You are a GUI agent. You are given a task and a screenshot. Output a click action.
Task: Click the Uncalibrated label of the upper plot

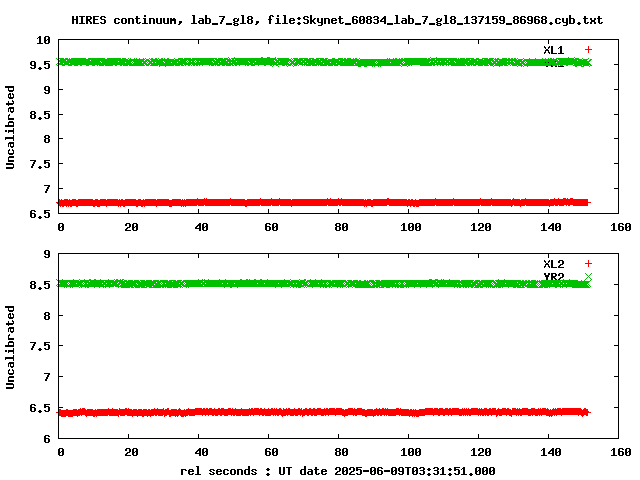(x=10, y=127)
